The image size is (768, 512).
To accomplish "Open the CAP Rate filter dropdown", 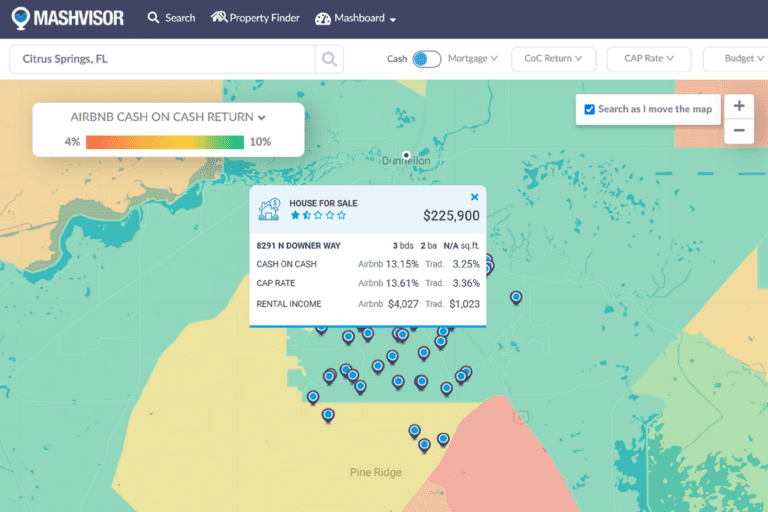I will 649,59.
